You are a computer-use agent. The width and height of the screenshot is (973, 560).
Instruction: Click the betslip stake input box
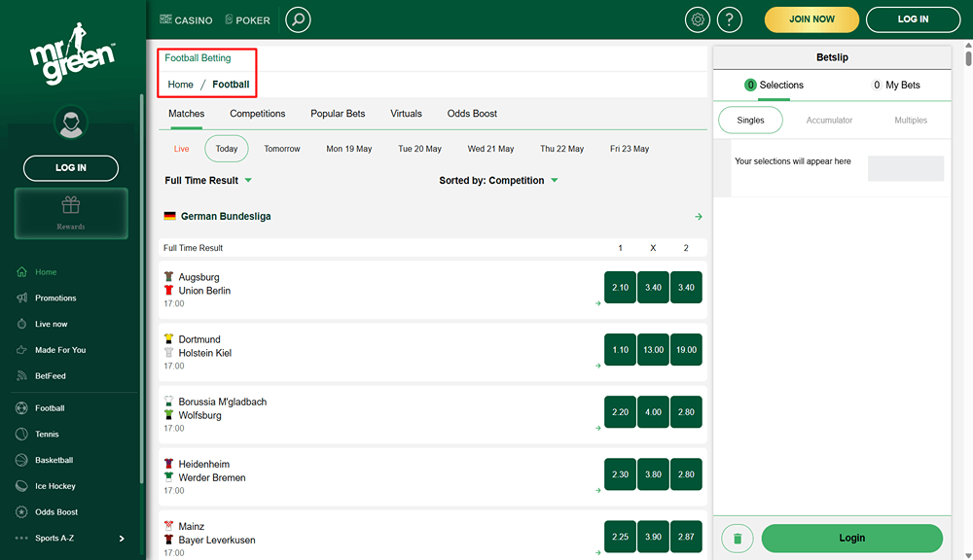906,169
